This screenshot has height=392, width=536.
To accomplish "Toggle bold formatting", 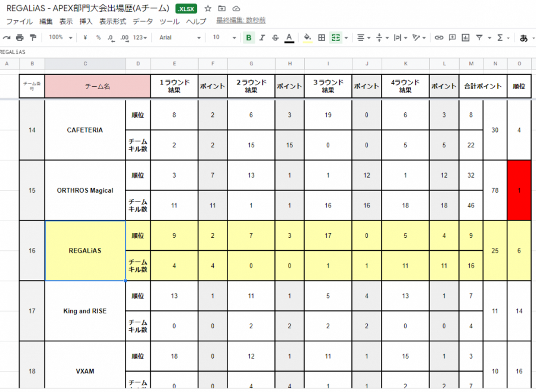I will 249,38.
